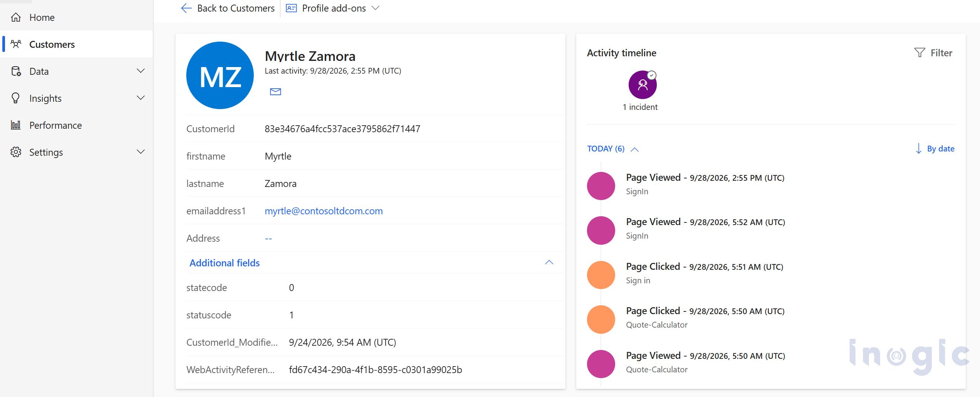This screenshot has width=980, height=397.
Task: Click the Filter button label
Action: point(941,53)
